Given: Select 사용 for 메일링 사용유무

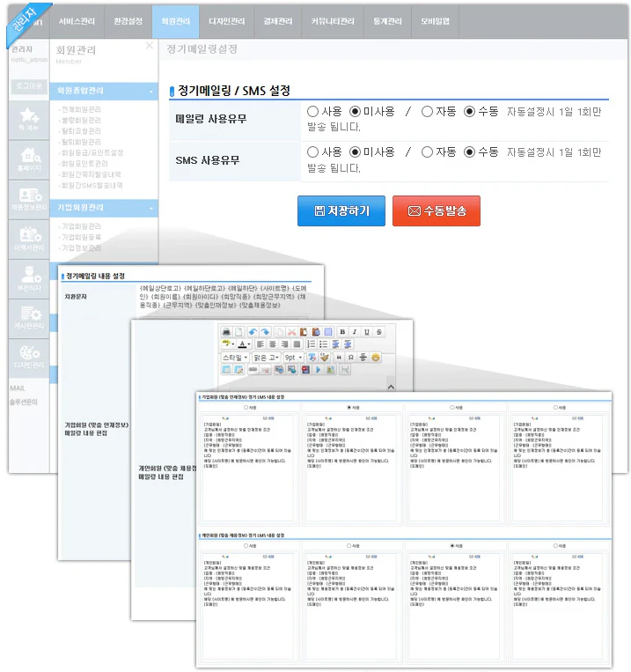Looking at the screenshot, I should [312, 112].
